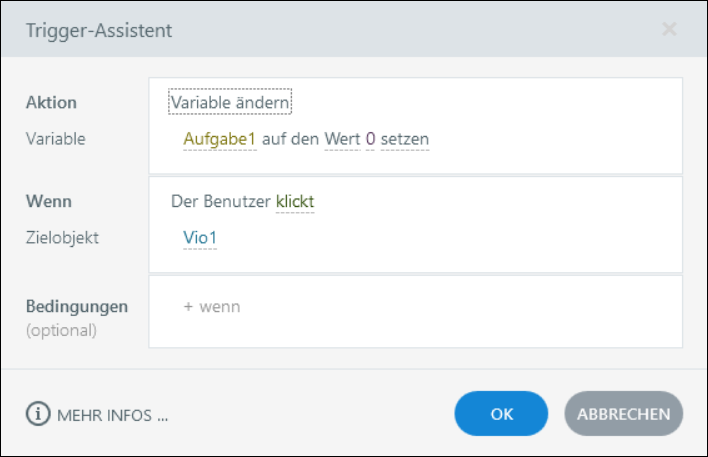
Task: Change the variable 'Aufgabe1' selection
Action: (220, 139)
